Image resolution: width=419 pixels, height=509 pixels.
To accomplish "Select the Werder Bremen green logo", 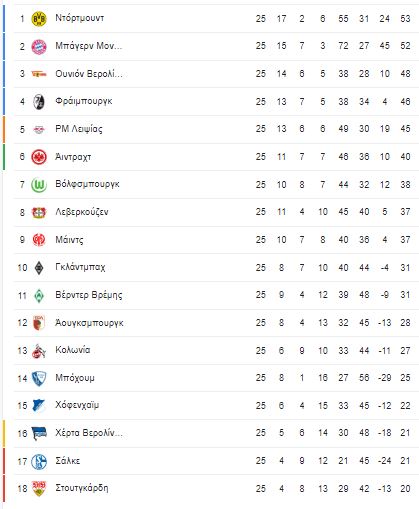I will tap(39, 295).
